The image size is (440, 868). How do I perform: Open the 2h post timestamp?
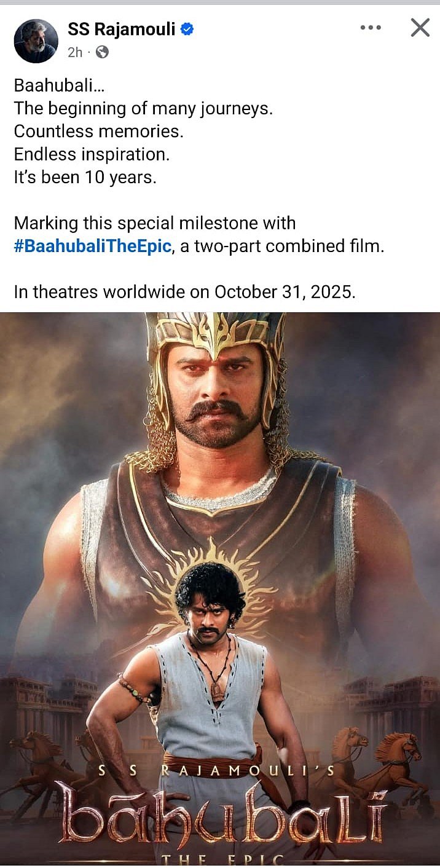[x=75, y=52]
